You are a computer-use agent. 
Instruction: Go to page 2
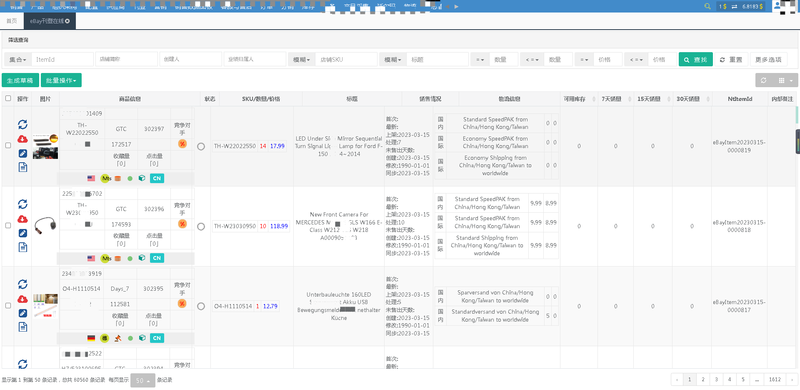[x=703, y=379]
